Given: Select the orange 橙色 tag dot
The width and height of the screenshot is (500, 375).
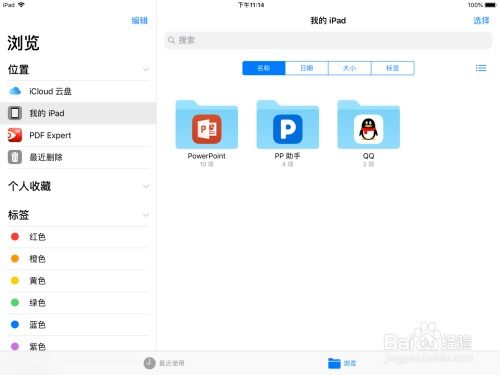Looking at the screenshot, I should pos(15,258).
